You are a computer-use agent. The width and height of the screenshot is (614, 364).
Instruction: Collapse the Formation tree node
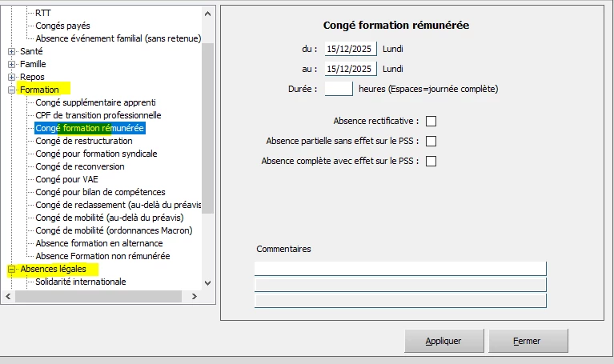(12, 90)
